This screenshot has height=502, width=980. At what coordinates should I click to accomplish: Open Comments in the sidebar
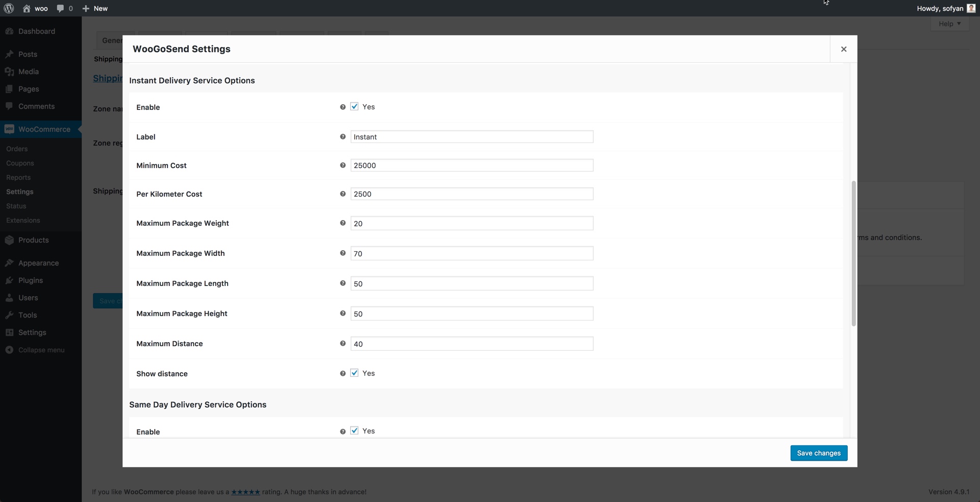pyautogui.click(x=36, y=106)
